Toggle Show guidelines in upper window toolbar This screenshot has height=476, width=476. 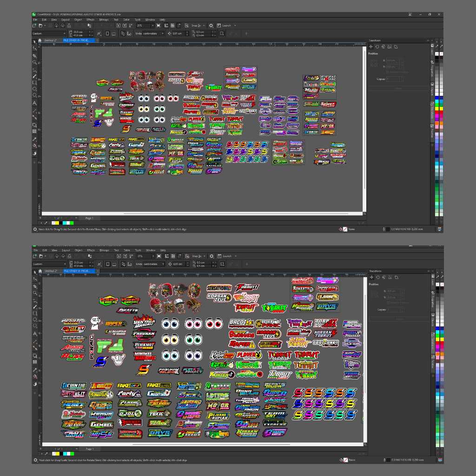[x=179, y=26]
